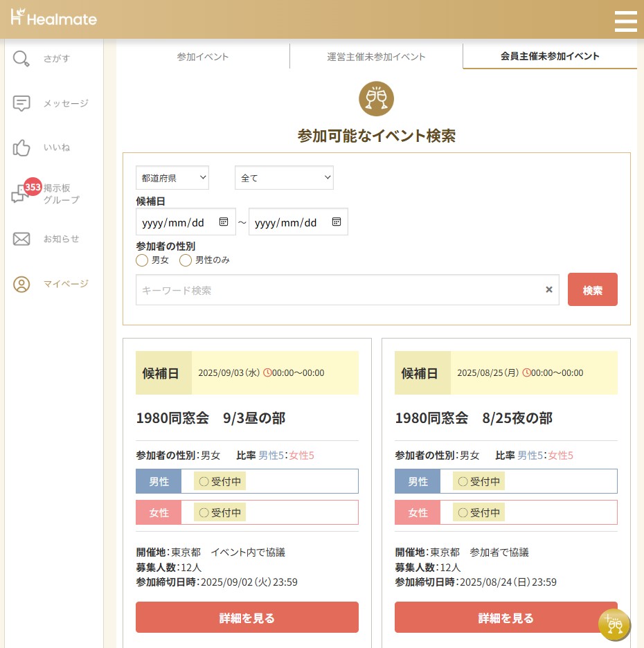This screenshot has width=644, height=648.
Task: Click the キーワード検索 input field
Action: pyautogui.click(x=339, y=290)
